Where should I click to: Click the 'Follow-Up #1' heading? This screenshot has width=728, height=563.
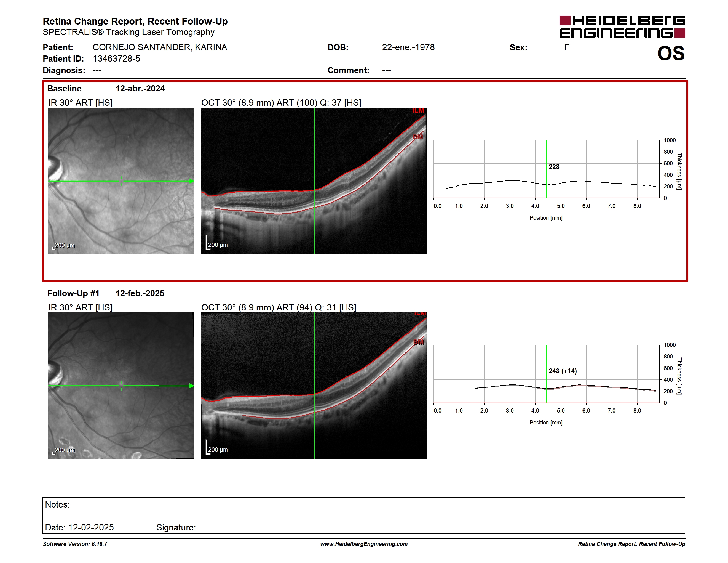coord(73,293)
